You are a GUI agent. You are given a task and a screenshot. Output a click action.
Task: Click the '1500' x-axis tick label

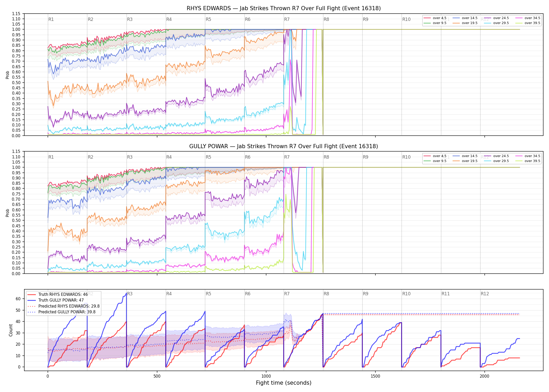pyautogui.click(x=375, y=376)
